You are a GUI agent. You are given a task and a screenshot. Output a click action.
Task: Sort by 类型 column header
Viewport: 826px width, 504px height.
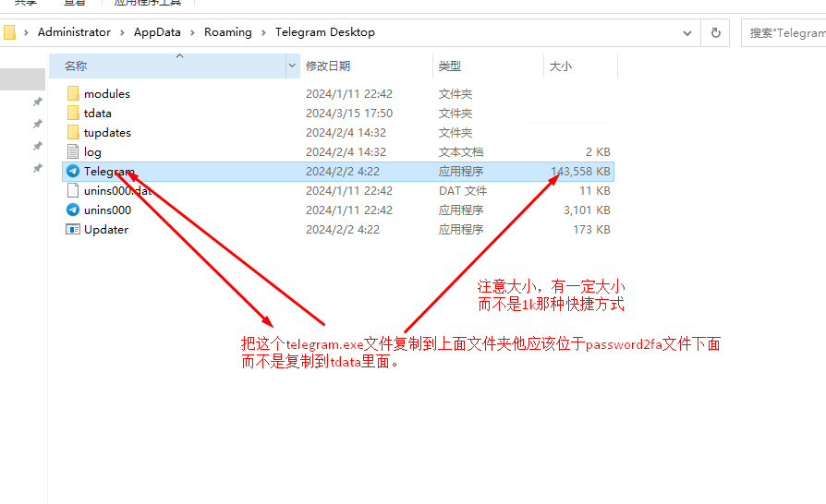488,66
